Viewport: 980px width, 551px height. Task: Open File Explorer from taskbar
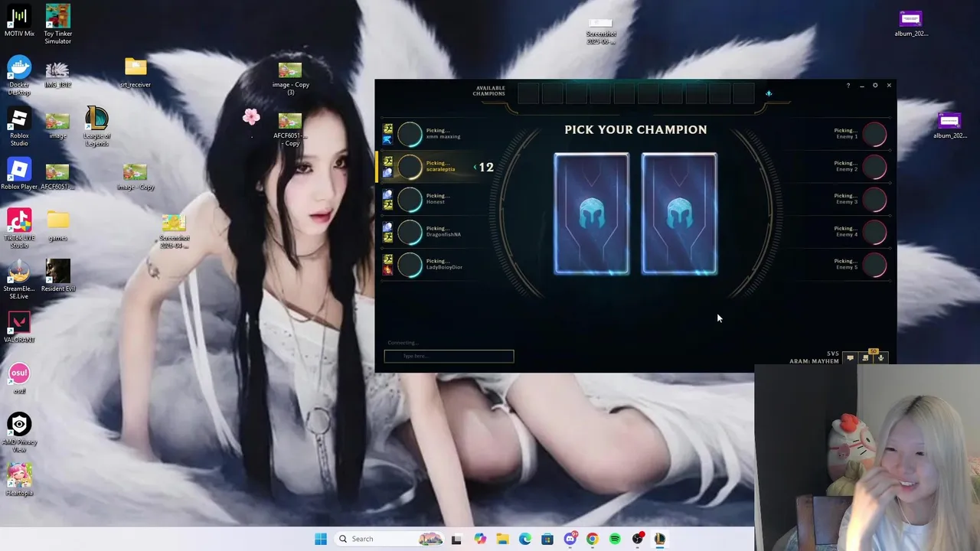pos(502,539)
